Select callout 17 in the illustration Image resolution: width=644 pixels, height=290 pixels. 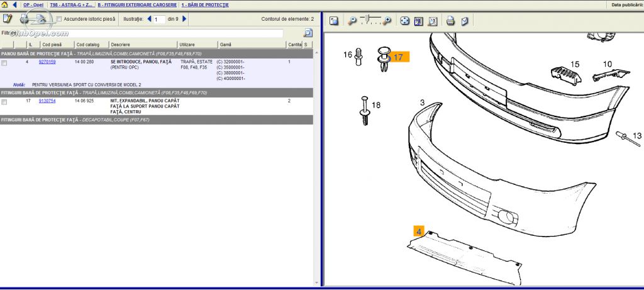coord(398,57)
